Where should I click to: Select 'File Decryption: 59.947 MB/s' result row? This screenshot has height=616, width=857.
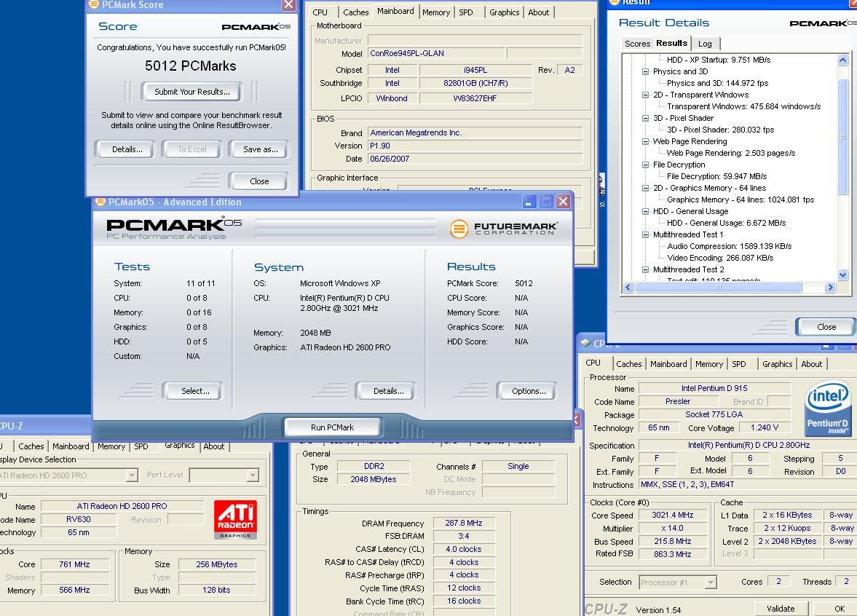[x=716, y=176]
